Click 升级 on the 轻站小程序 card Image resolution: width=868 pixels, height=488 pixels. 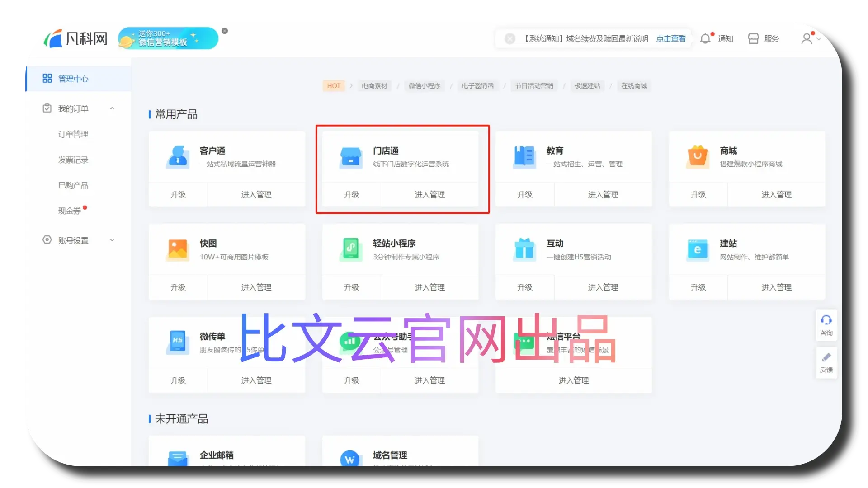(351, 287)
